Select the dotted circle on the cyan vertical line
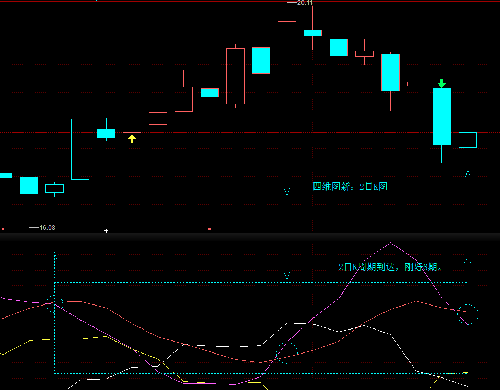 coord(54,304)
